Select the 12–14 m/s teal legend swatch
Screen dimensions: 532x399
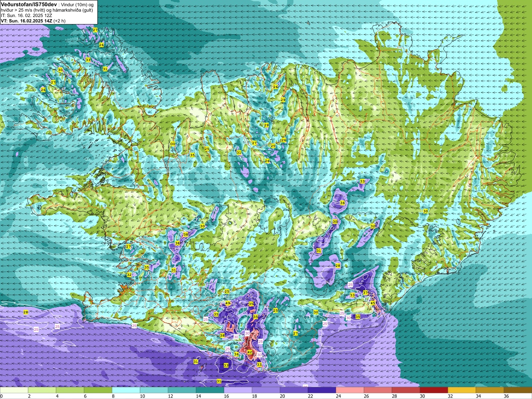pyautogui.click(x=182, y=390)
